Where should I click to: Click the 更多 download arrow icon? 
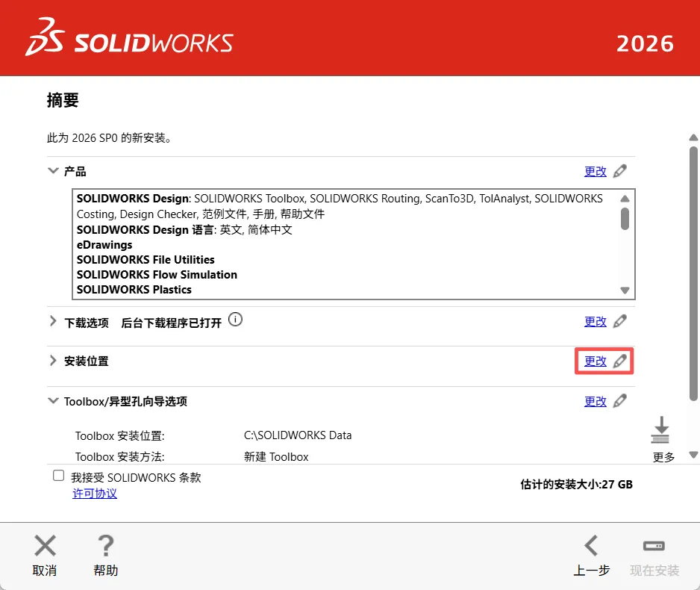pos(660,429)
